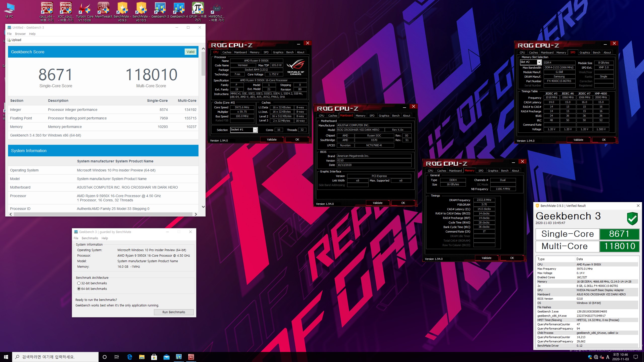
Task: Open Slot #2 memory slot dropdown
Action: (x=539, y=62)
